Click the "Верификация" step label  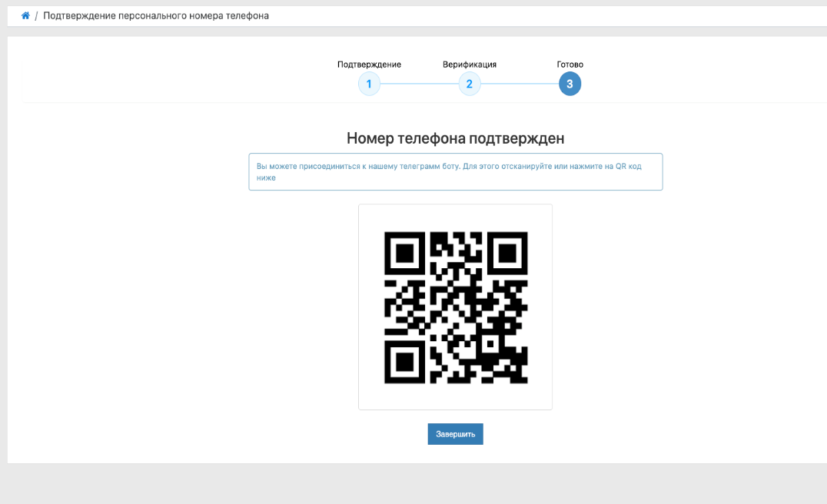point(470,65)
